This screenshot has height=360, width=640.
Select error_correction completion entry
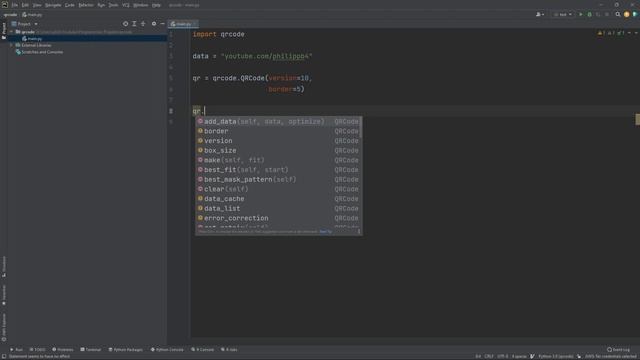[x=278, y=218]
